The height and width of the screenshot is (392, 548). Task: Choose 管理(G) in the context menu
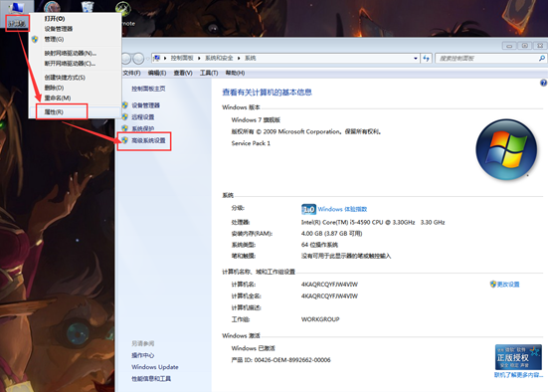pos(54,39)
